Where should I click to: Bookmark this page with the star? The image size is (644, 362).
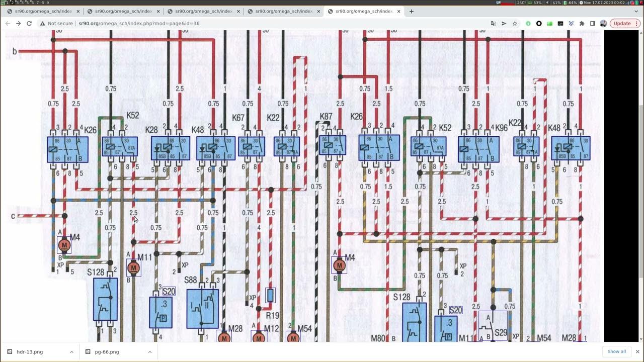(x=515, y=23)
